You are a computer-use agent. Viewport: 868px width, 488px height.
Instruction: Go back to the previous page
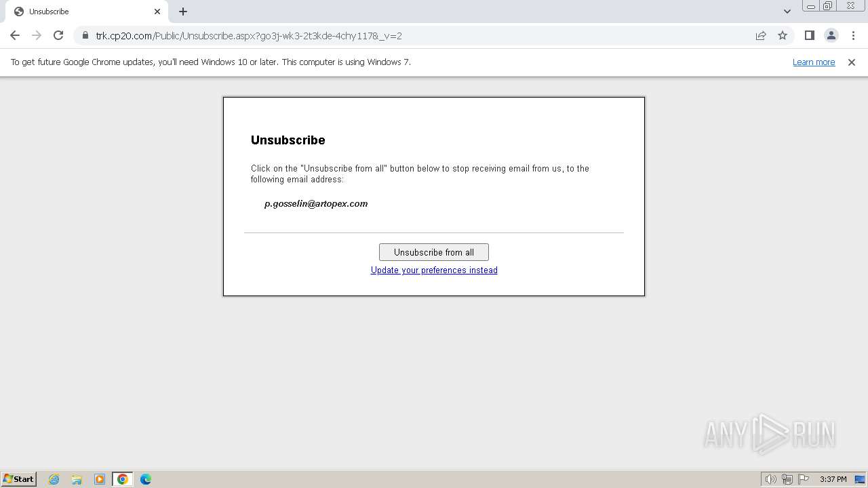[15, 35]
